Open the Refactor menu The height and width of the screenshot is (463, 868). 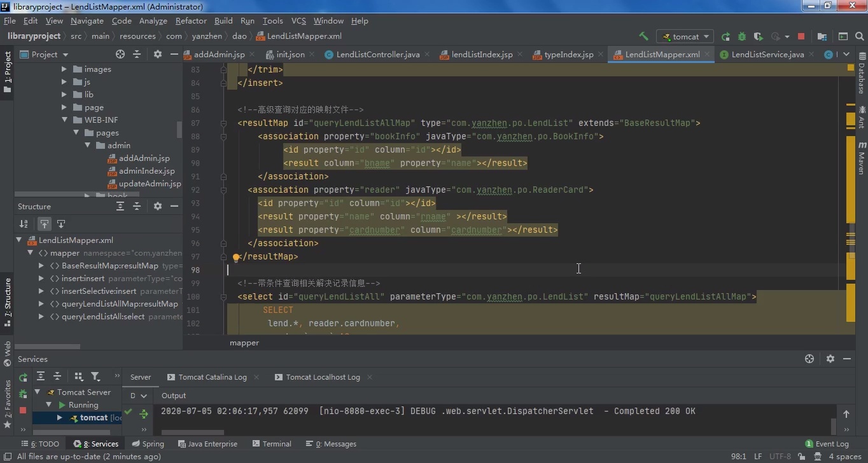[x=191, y=20]
